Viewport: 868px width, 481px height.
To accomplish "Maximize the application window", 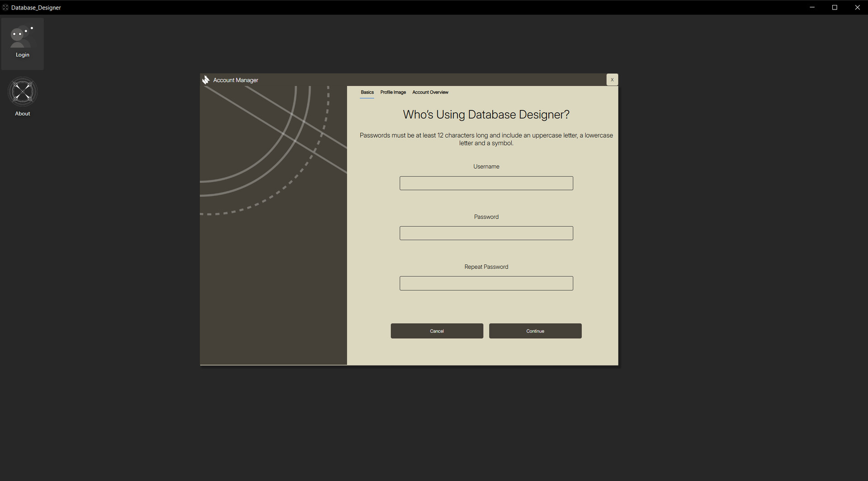I will tap(835, 7).
